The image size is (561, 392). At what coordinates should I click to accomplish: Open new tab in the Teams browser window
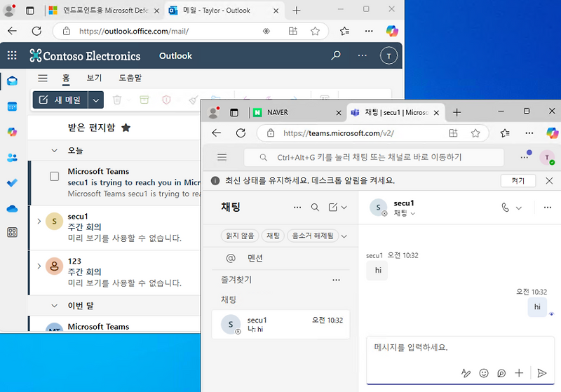[457, 113]
